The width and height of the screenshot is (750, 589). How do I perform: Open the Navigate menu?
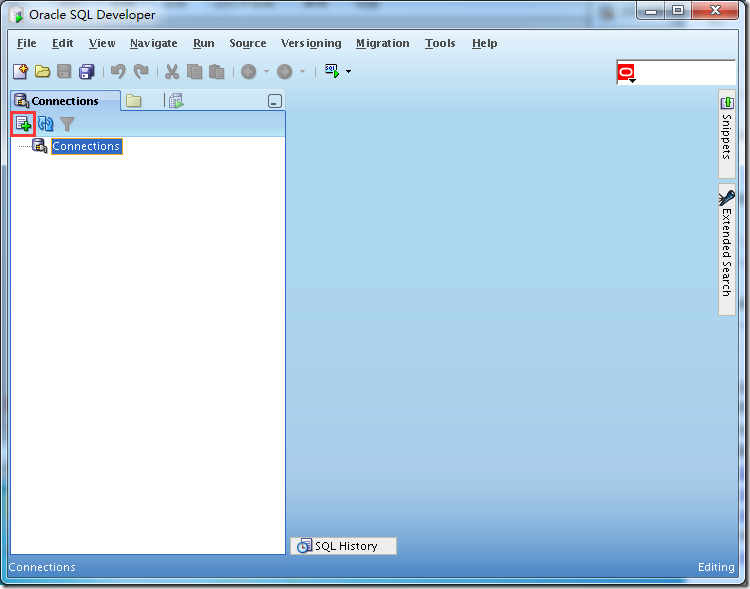(154, 44)
